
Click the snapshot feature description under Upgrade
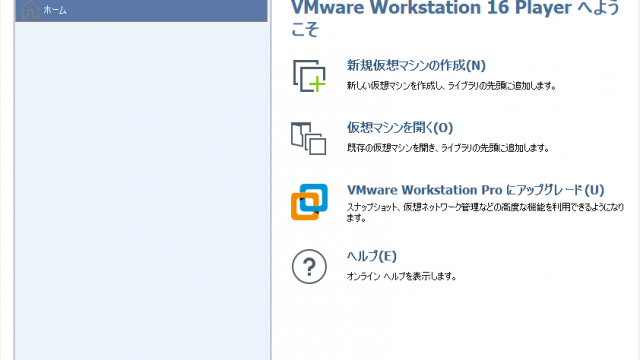(485, 212)
